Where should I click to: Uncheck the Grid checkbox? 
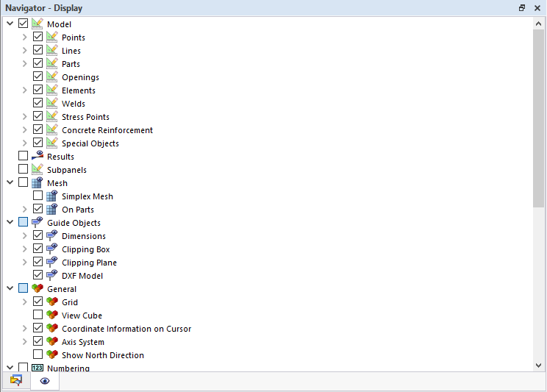click(x=37, y=302)
